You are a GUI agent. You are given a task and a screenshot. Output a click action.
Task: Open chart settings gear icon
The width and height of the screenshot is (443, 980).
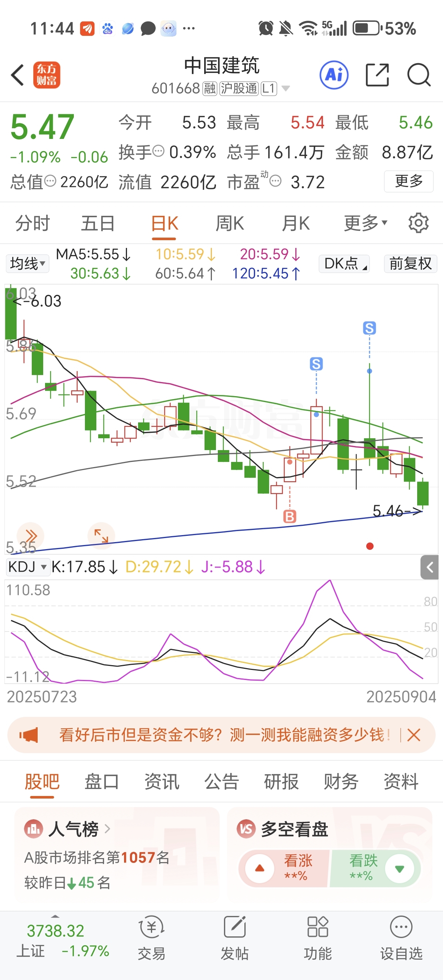[x=418, y=223]
